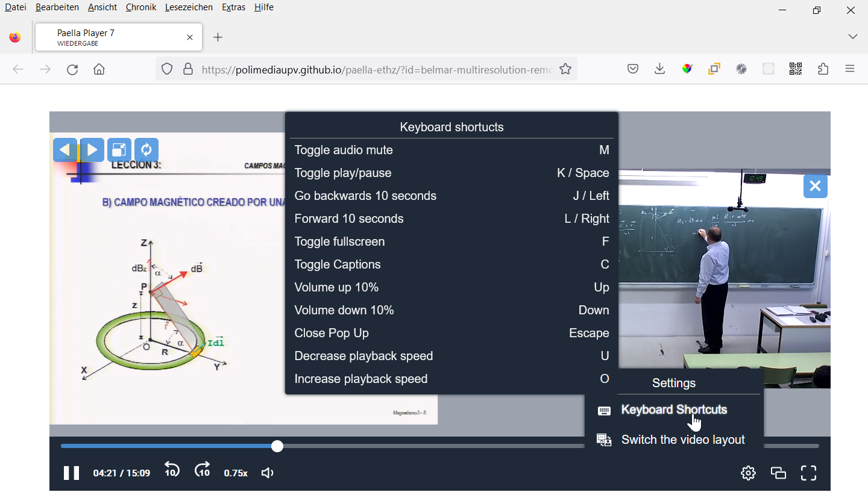The height and width of the screenshot is (498, 868).
Task: Choose Switch the video layout option
Action: pyautogui.click(x=683, y=440)
